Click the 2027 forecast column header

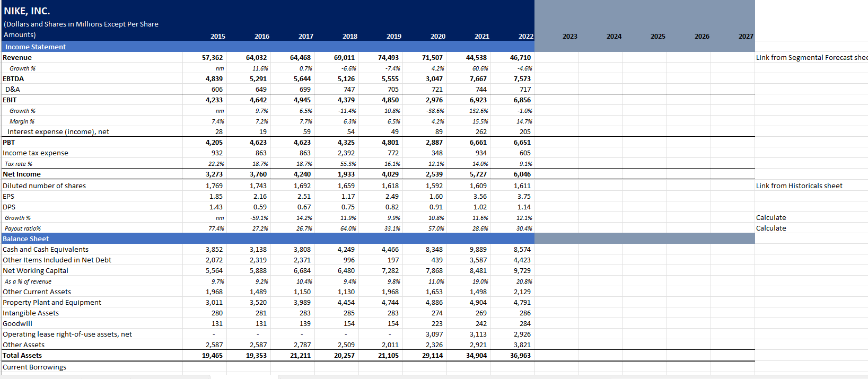click(746, 36)
